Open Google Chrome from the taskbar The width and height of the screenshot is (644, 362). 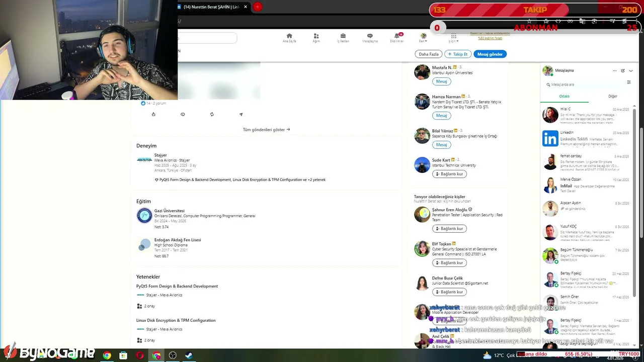pos(107,355)
